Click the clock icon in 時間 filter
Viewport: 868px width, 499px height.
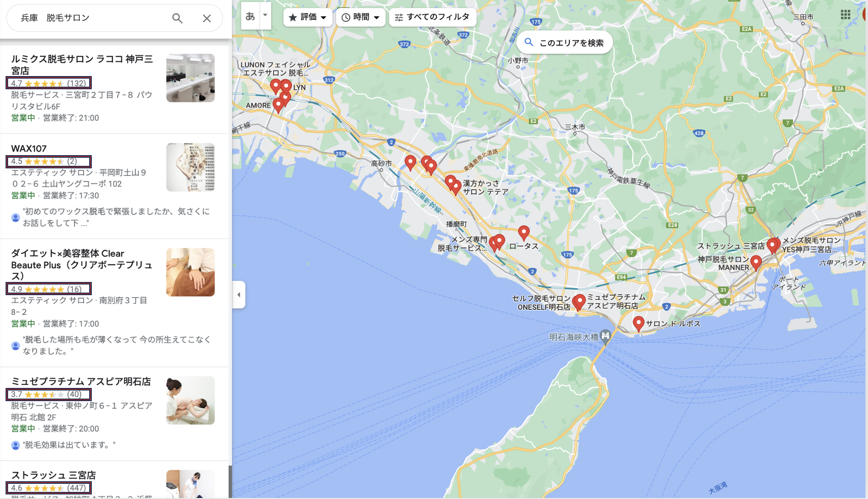pyautogui.click(x=346, y=18)
